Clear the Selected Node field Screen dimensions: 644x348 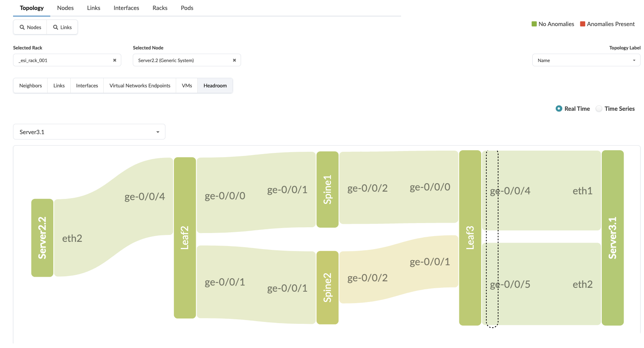click(x=234, y=60)
